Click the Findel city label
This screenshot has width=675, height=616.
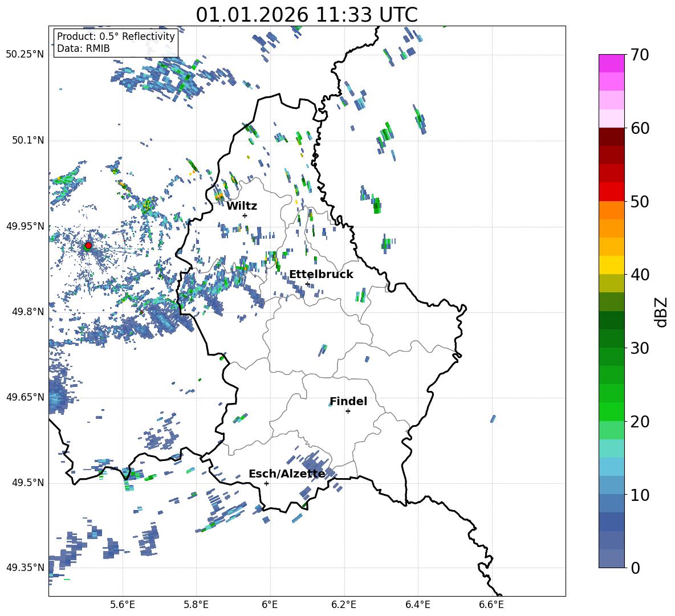(348, 401)
